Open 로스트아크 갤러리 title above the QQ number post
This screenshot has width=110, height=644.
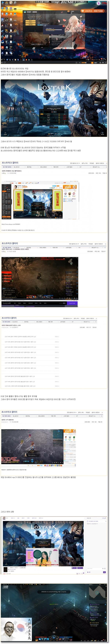click(x=10, y=412)
